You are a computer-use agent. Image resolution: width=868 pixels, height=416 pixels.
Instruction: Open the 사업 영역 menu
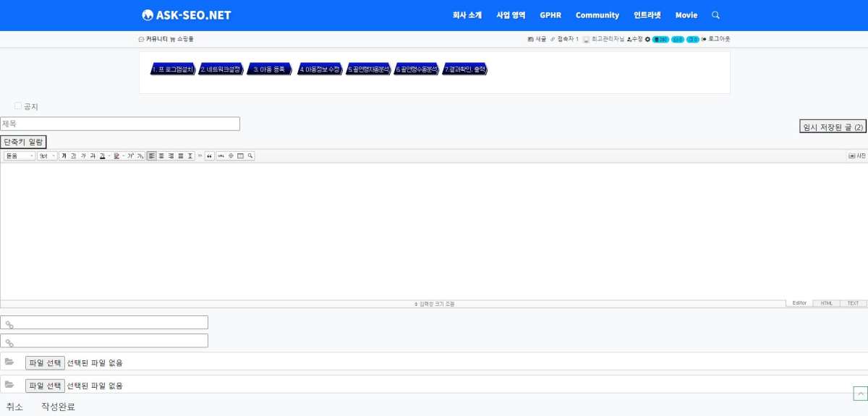(x=511, y=15)
